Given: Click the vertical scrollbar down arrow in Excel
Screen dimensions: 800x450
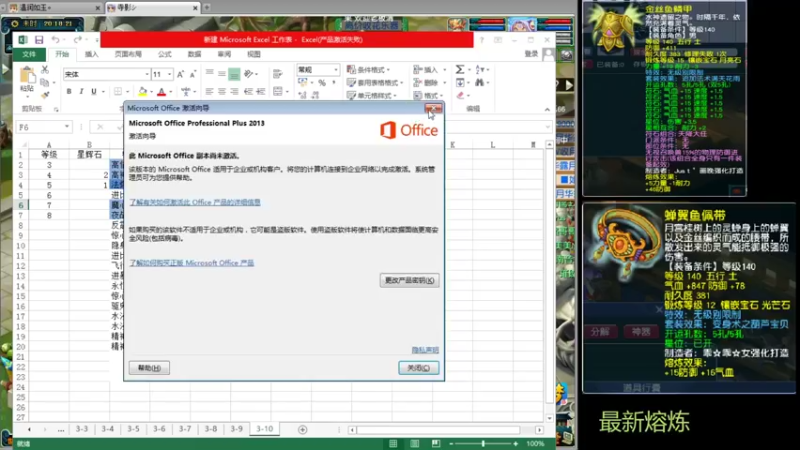Looking at the screenshot, I should pyautogui.click(x=549, y=418).
